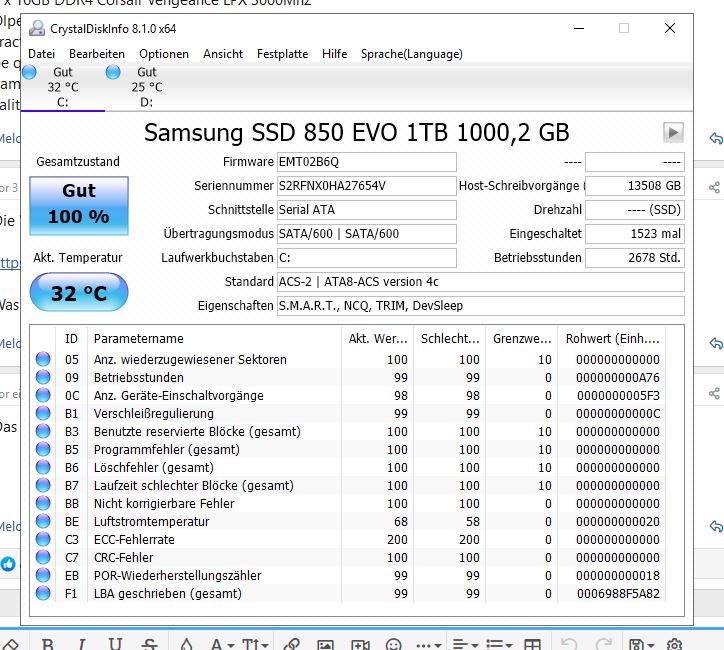Toggle bold in the forum editor toolbar
The height and width of the screenshot is (650, 724).
[x=48, y=644]
